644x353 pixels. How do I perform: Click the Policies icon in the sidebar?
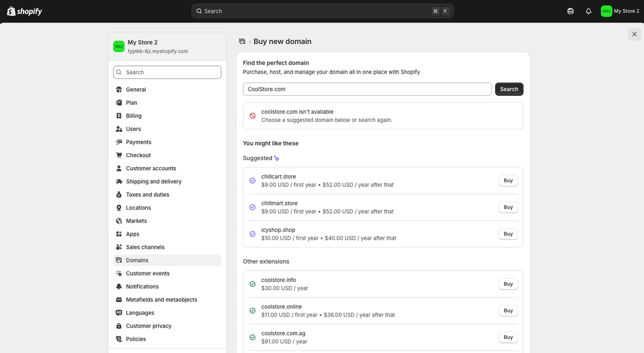pyautogui.click(x=119, y=339)
